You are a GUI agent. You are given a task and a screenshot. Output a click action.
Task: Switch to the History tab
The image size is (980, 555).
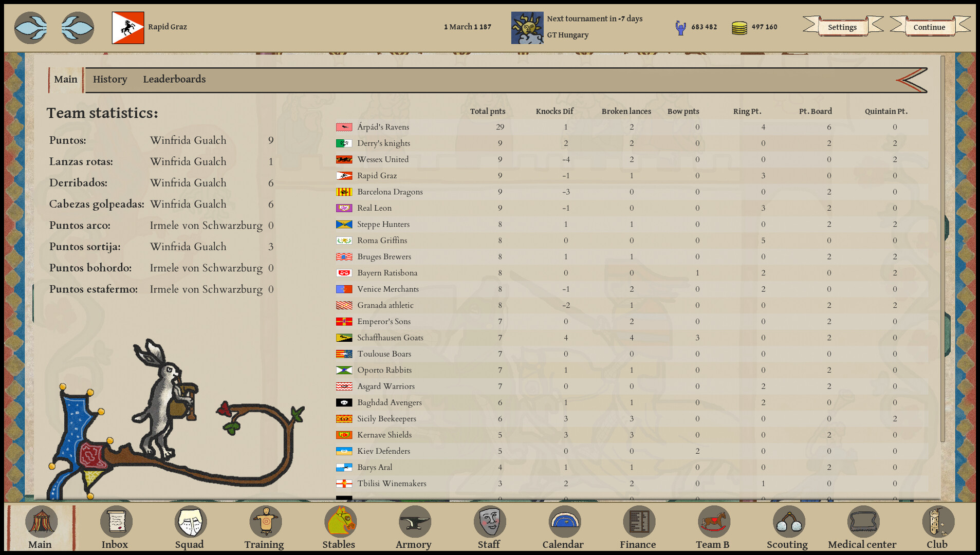109,79
